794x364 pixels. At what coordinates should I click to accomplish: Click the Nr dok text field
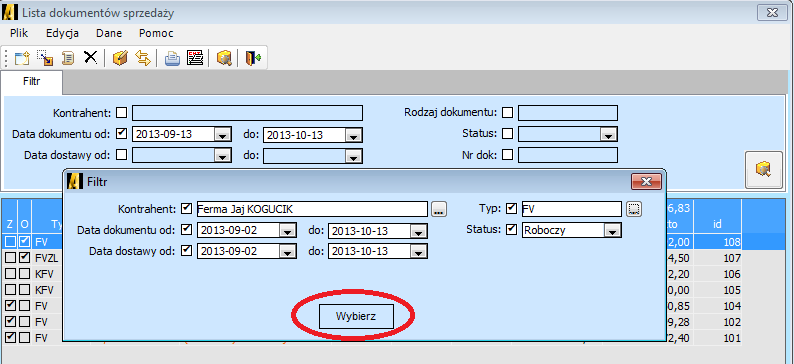coord(568,155)
